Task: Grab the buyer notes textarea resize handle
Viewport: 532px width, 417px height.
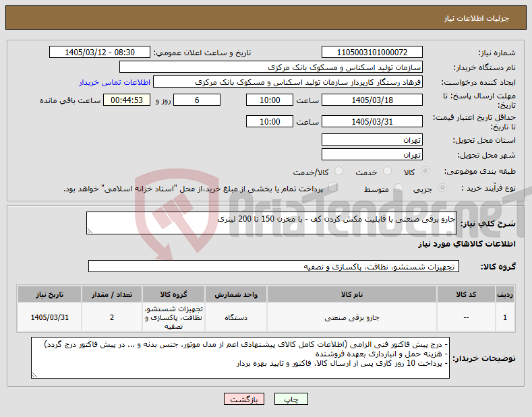Action: 34,375
